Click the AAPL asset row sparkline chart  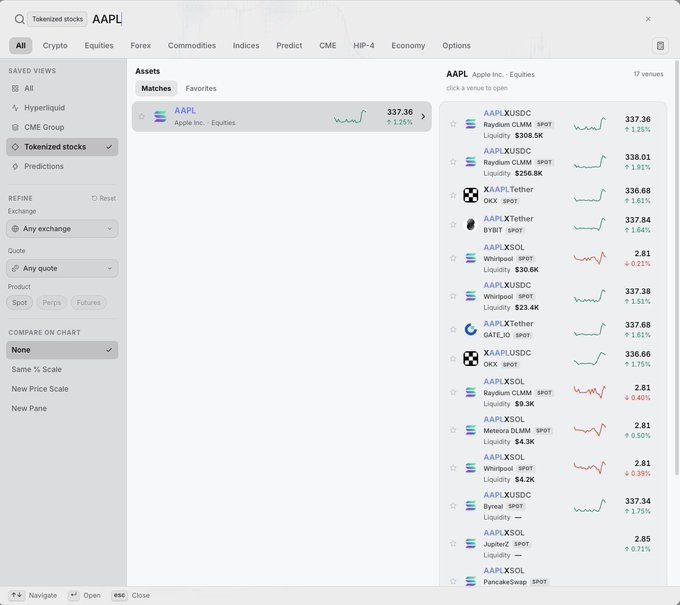pyautogui.click(x=350, y=117)
